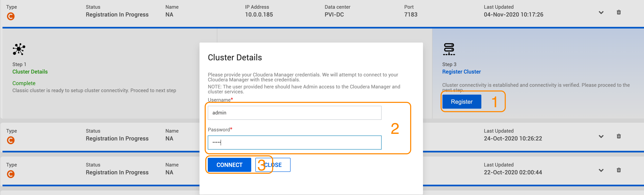Viewport: 644px width, 195px height.
Task: Click the Register button in Step 3
Action: 461,101
